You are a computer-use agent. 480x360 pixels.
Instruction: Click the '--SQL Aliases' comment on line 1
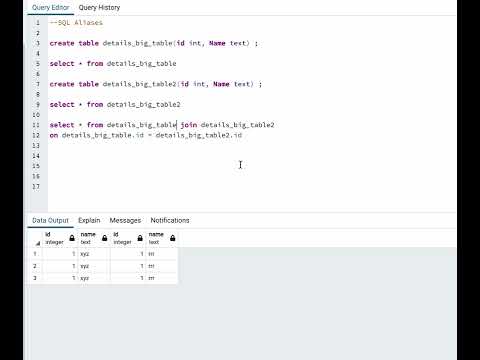click(76, 23)
